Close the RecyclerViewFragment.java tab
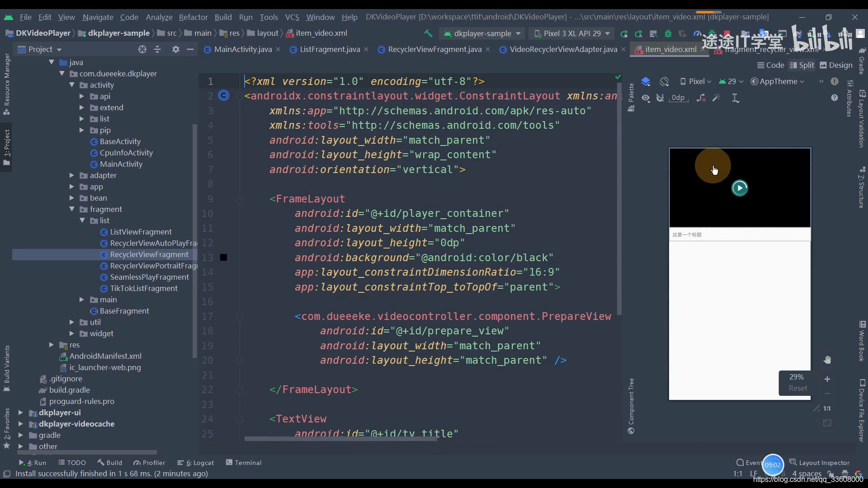868x488 pixels. [x=488, y=49]
